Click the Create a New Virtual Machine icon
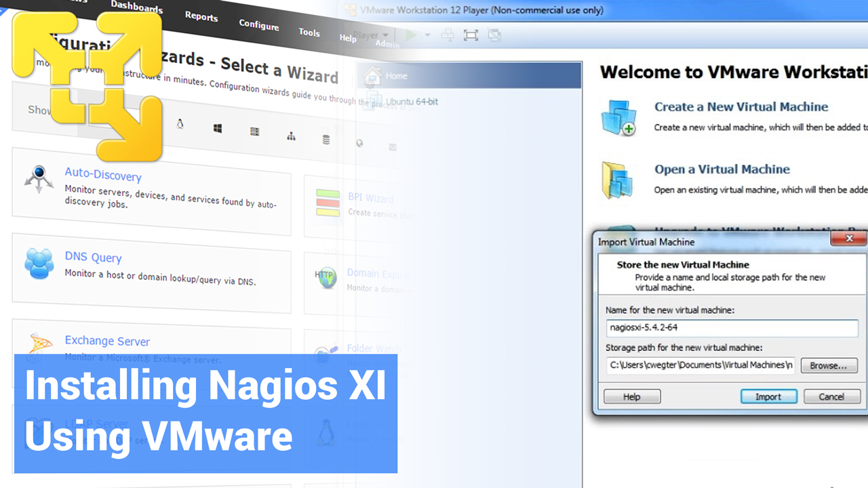 [x=618, y=118]
